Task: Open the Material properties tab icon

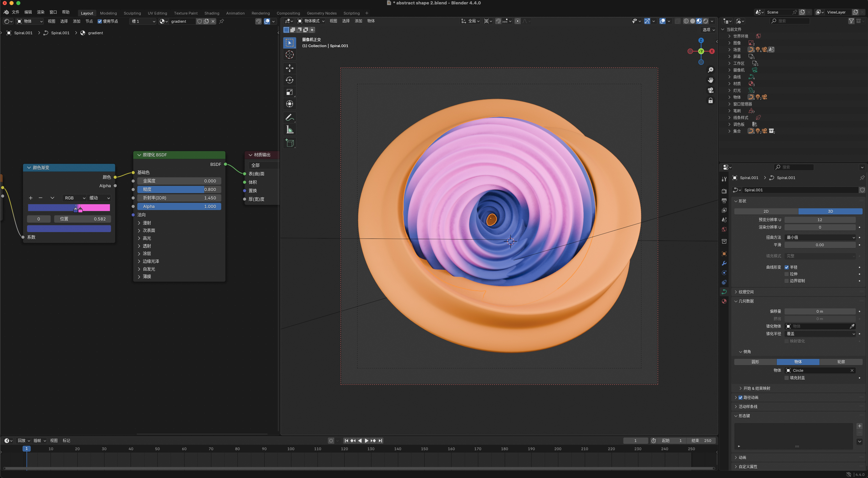Action: 724,301
